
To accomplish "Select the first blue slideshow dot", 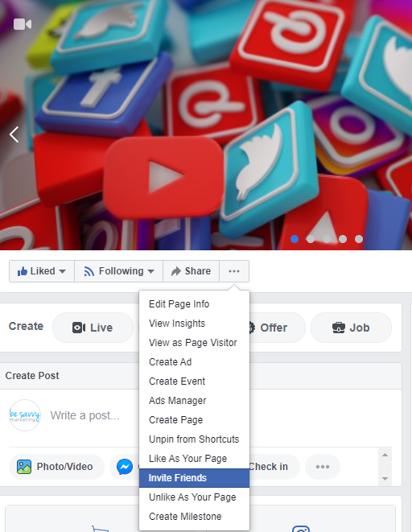I will tap(295, 239).
